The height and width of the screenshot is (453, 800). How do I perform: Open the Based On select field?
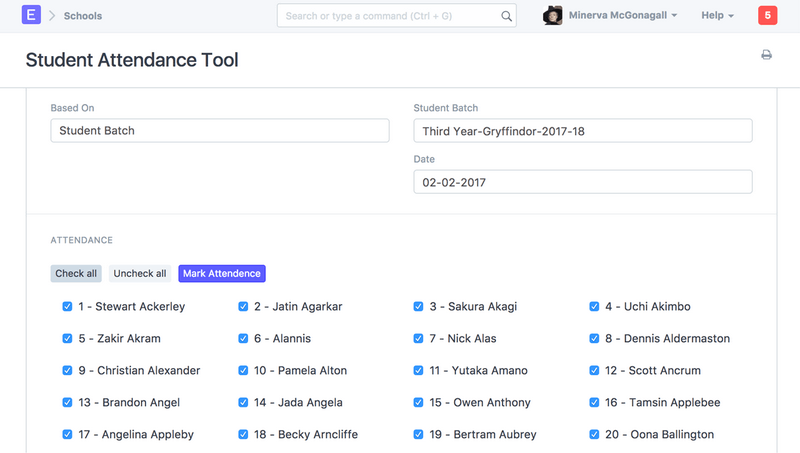tap(220, 131)
